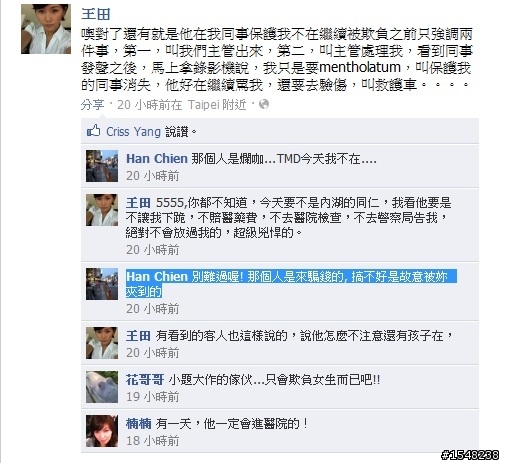Open 楠楠's profile name link
The width and height of the screenshot is (506, 463).
click(x=138, y=424)
